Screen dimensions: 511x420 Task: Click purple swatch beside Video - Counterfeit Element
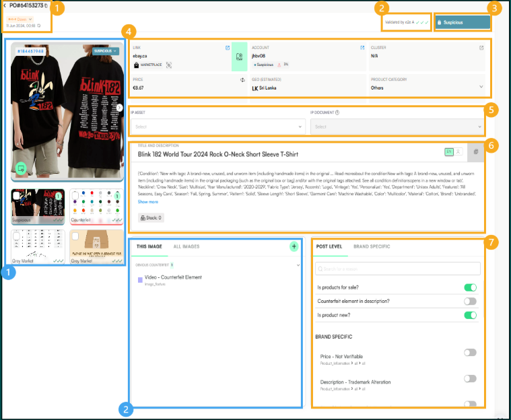140,280
